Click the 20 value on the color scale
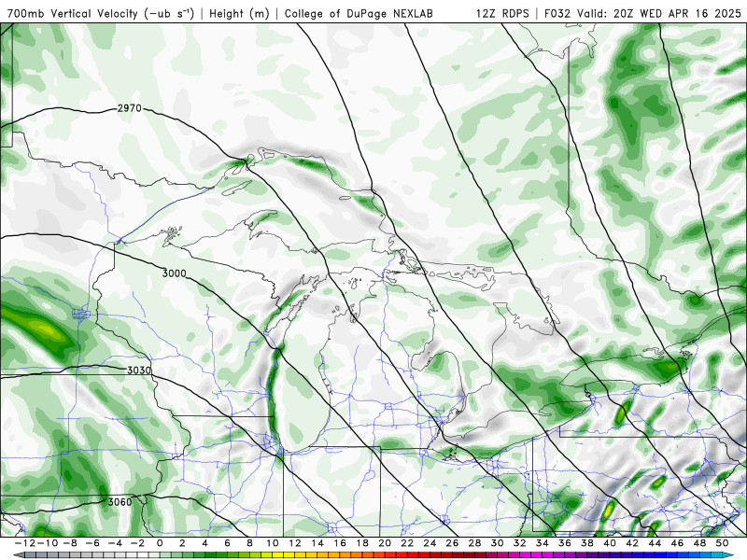The width and height of the screenshot is (747, 560). 385,543
